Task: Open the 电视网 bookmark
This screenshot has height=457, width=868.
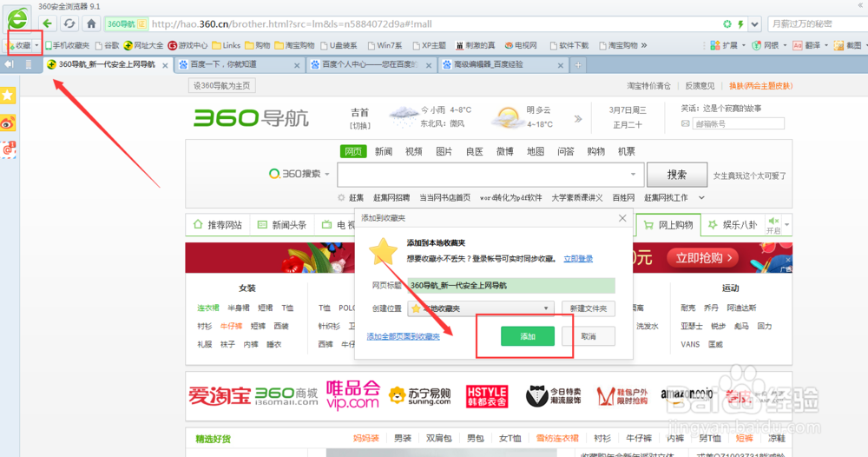Action: (520, 45)
